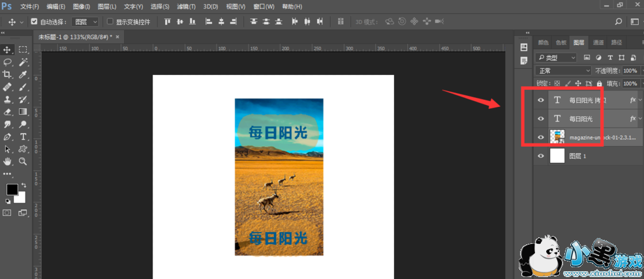Click the lock-all padlock icon in Layers panel
The width and height of the screenshot is (644, 279).
click(599, 83)
